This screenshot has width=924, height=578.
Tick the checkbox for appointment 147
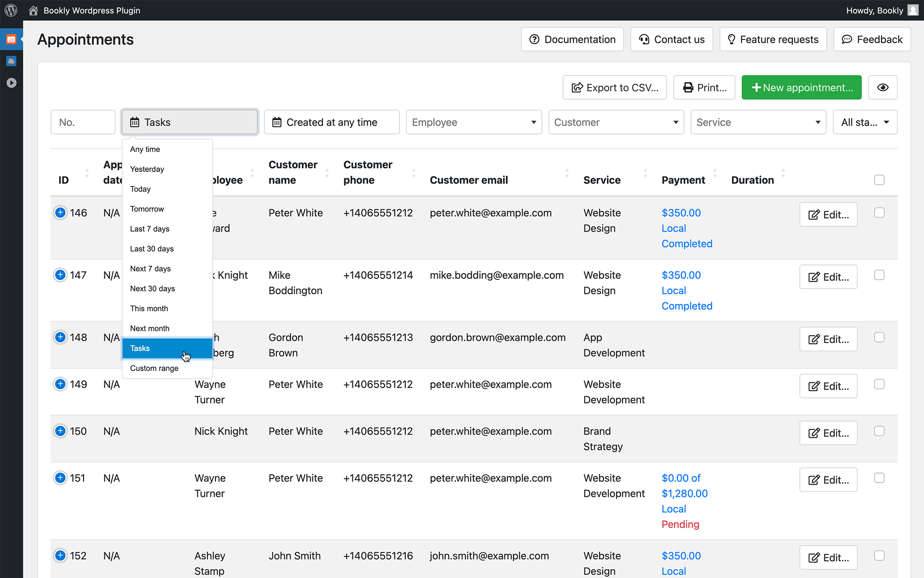pos(879,275)
